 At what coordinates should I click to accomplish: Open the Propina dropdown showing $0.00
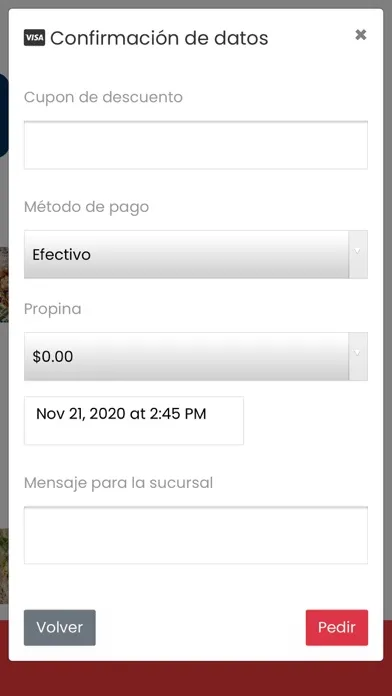pos(196,356)
